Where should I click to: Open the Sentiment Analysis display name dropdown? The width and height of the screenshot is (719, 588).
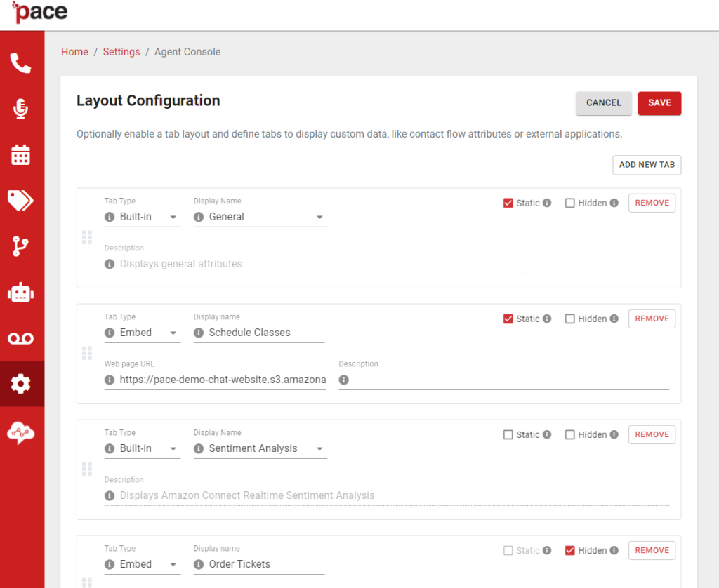click(x=260, y=448)
